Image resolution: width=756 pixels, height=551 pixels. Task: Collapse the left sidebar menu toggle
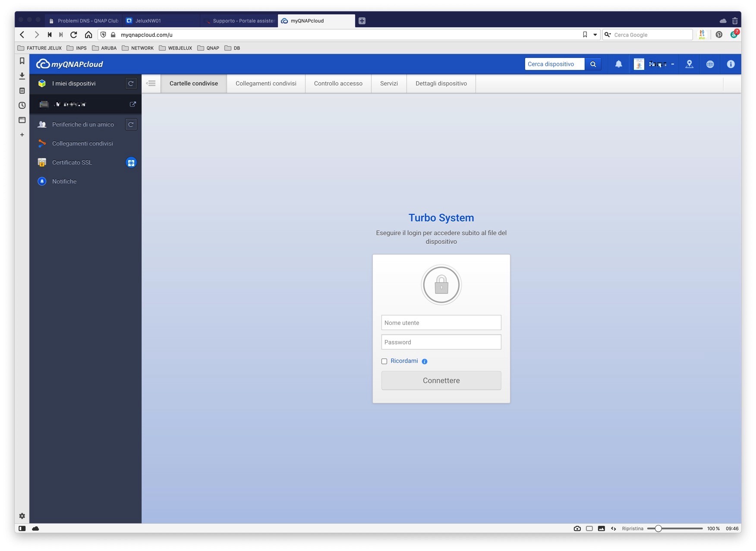151,84
